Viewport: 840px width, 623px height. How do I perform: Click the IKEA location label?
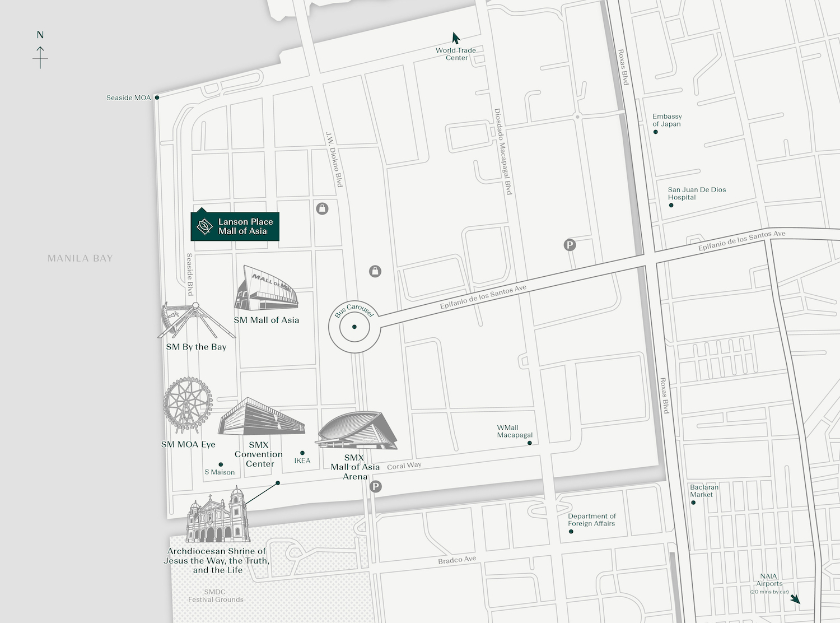click(302, 461)
